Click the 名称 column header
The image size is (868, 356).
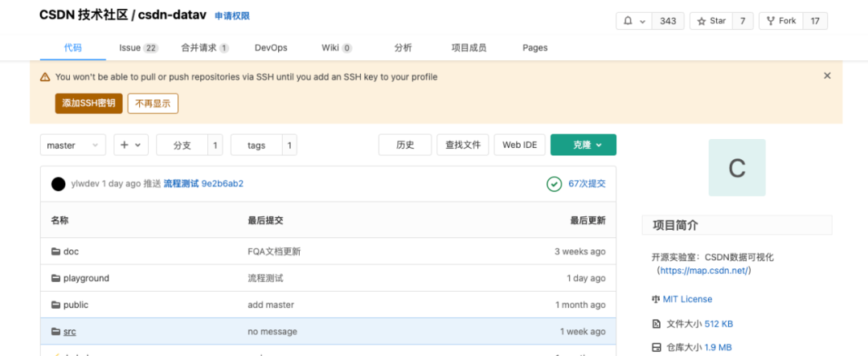click(59, 220)
